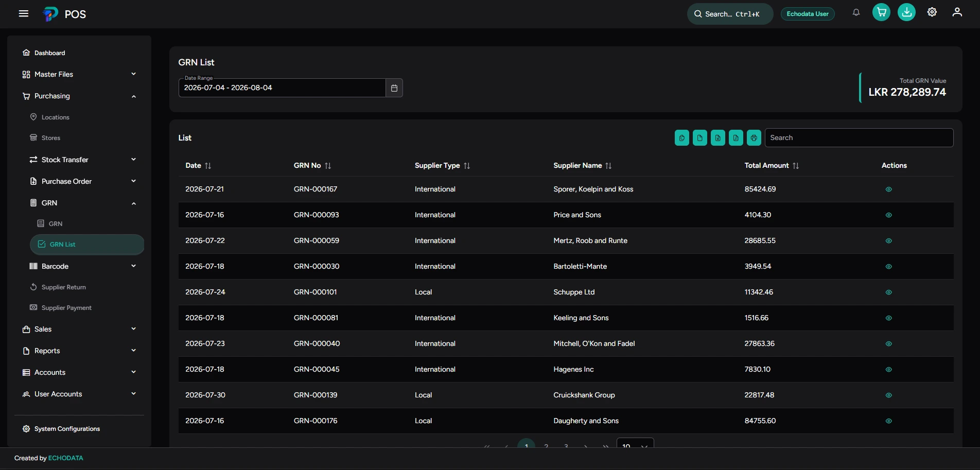
Task: View details of GRN-000139
Action: point(888,395)
